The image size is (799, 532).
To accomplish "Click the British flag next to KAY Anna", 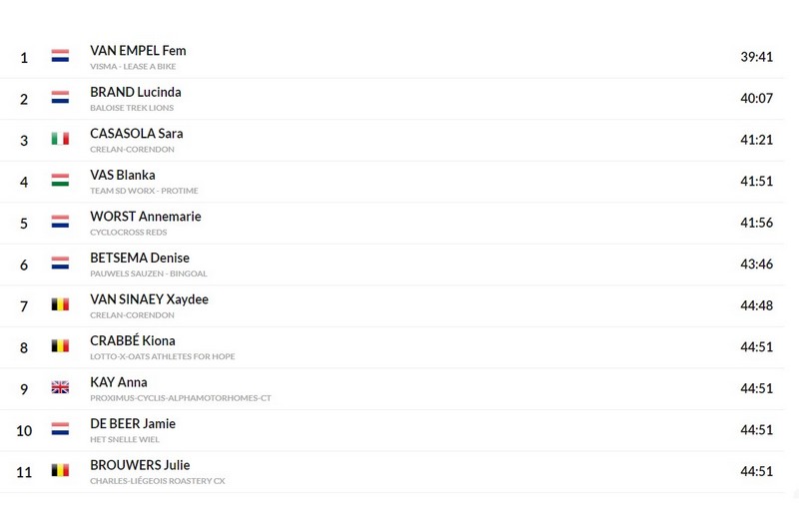I will pyautogui.click(x=60, y=387).
